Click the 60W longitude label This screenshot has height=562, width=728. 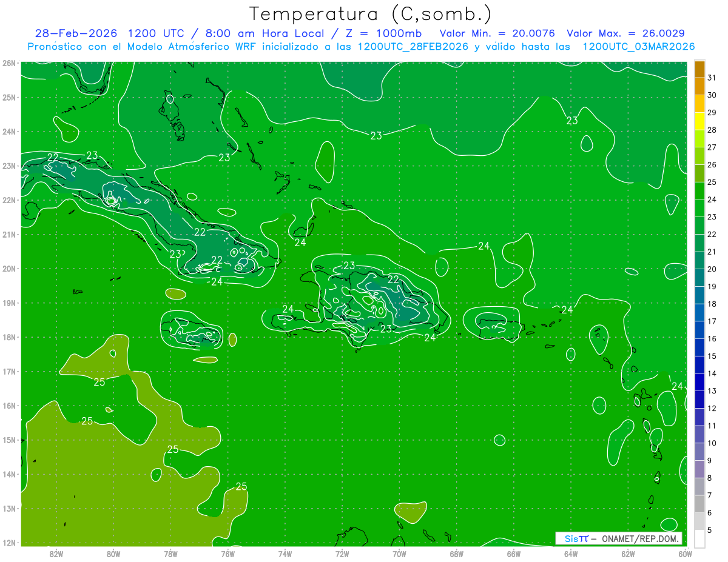click(686, 553)
